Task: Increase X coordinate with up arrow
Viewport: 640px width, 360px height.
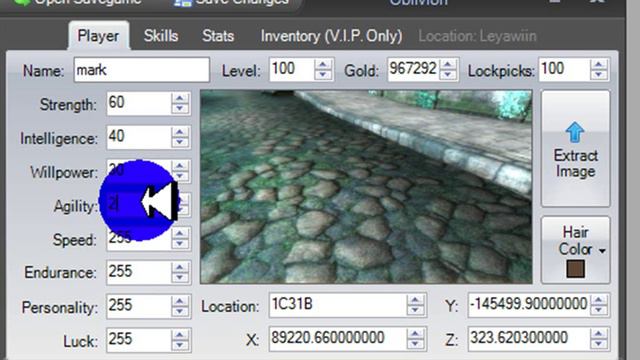Action: [415, 334]
